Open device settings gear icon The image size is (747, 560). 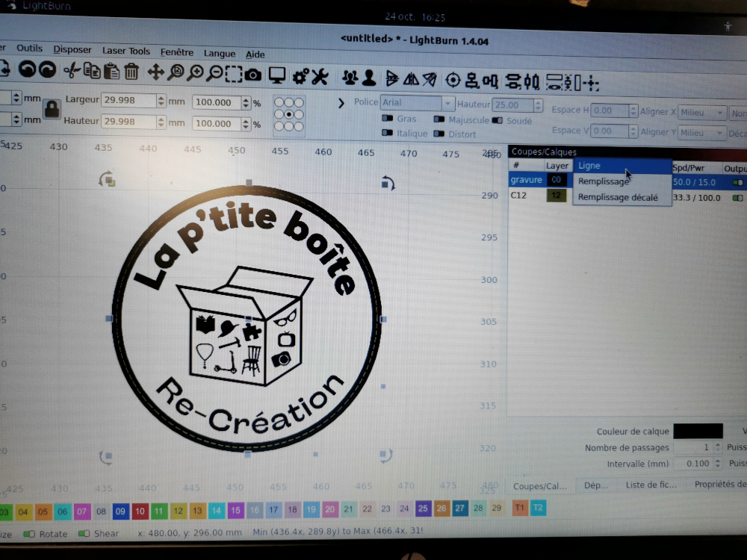pyautogui.click(x=300, y=76)
